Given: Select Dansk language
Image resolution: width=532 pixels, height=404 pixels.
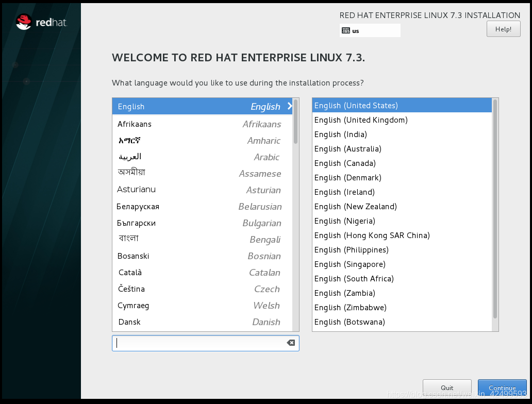Looking at the screenshot, I should tap(202, 322).
